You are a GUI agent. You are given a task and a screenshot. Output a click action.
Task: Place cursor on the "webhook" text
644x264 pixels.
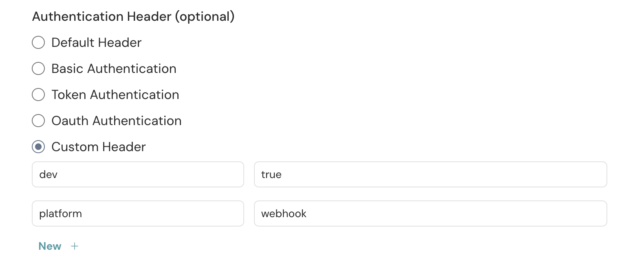point(284,213)
